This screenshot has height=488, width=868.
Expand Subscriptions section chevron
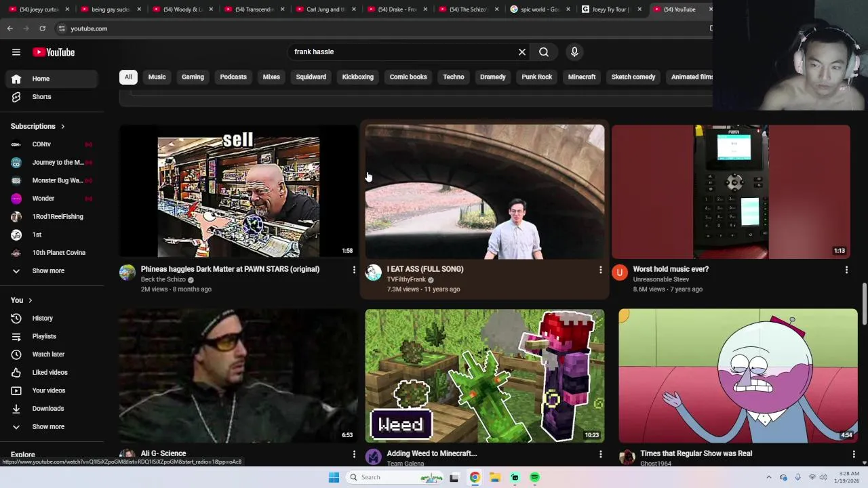point(62,127)
